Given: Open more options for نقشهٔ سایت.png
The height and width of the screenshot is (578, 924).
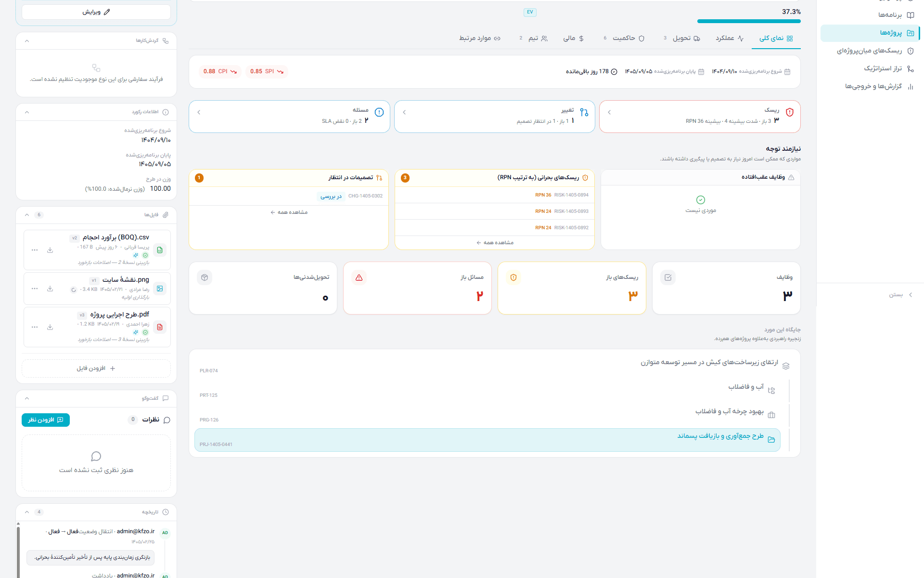Looking at the screenshot, I should tap(35, 289).
